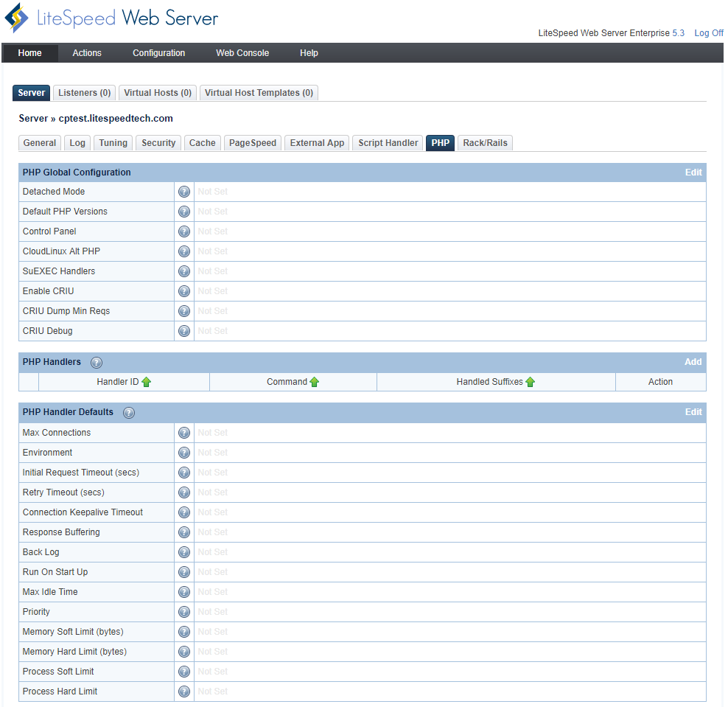
Task: Open the Home menu
Action: click(x=29, y=53)
